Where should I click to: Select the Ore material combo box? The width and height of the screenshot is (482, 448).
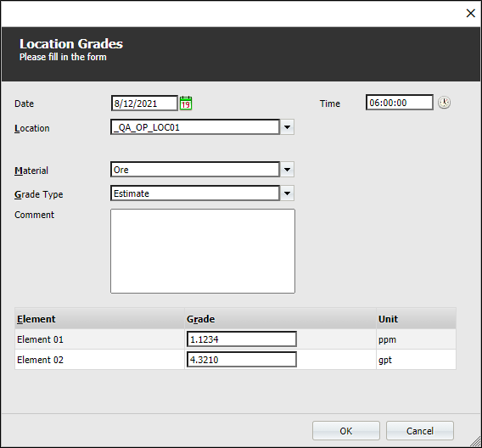pos(195,170)
